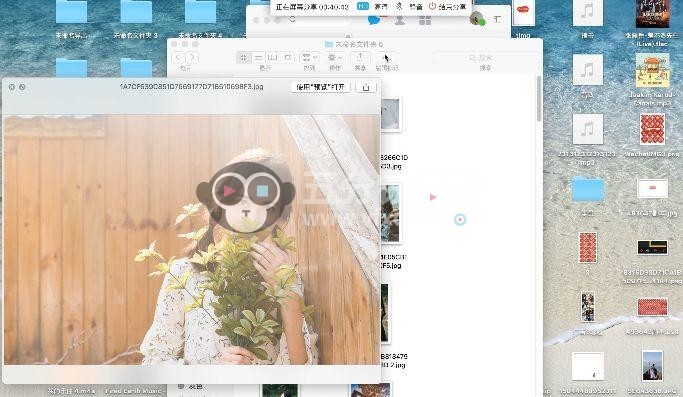Select the Live flac album file

point(652,13)
